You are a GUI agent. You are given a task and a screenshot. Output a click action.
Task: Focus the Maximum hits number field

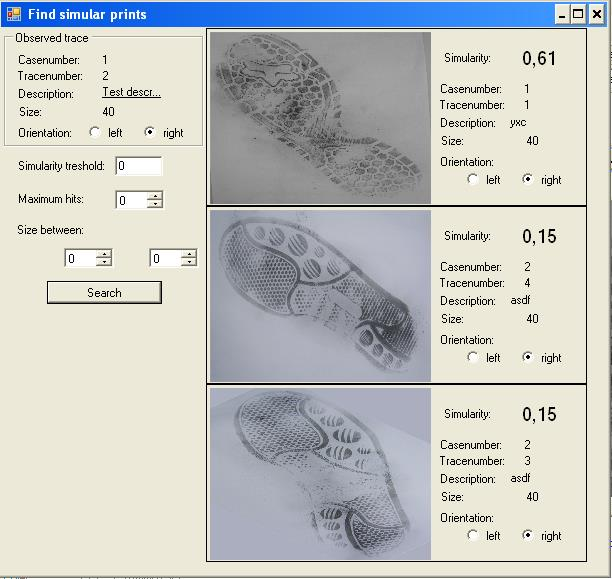pos(132,200)
